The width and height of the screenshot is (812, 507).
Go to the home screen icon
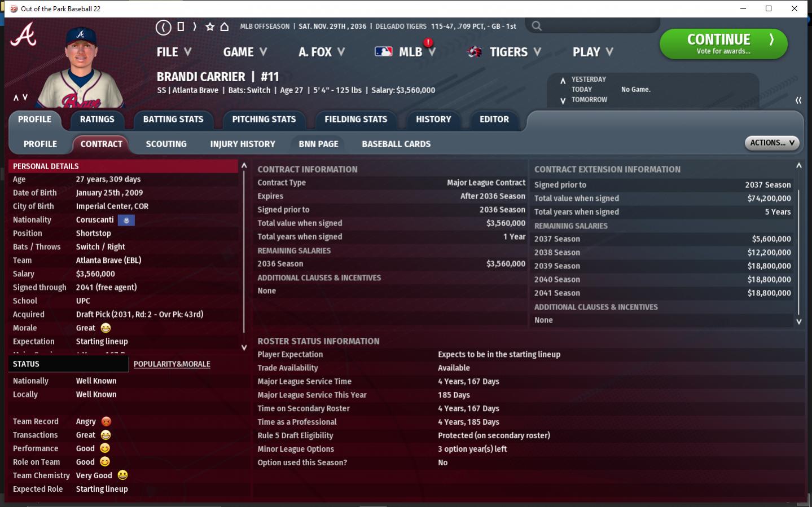(225, 27)
